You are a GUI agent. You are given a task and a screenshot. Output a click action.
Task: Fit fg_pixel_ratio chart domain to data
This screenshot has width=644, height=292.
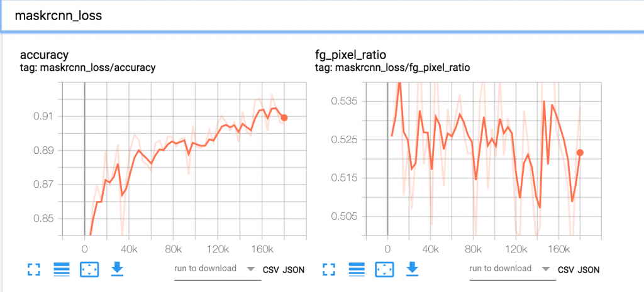click(384, 269)
